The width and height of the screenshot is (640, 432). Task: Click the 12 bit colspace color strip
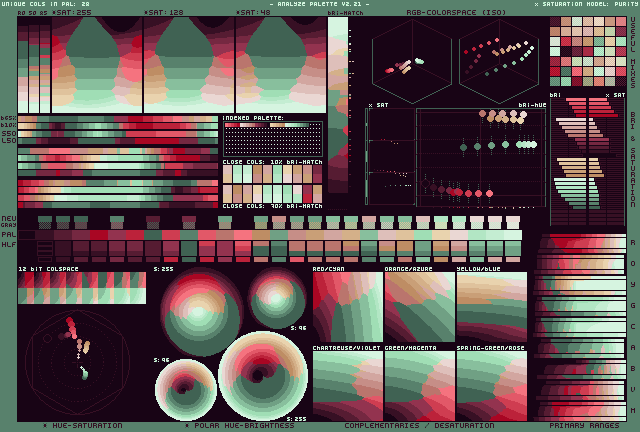(x=82, y=288)
